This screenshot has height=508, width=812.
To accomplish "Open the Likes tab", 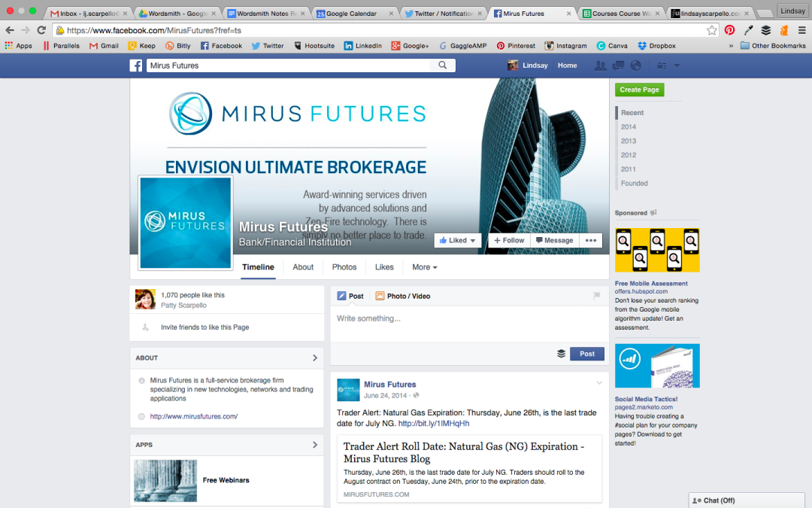I will tap(384, 267).
